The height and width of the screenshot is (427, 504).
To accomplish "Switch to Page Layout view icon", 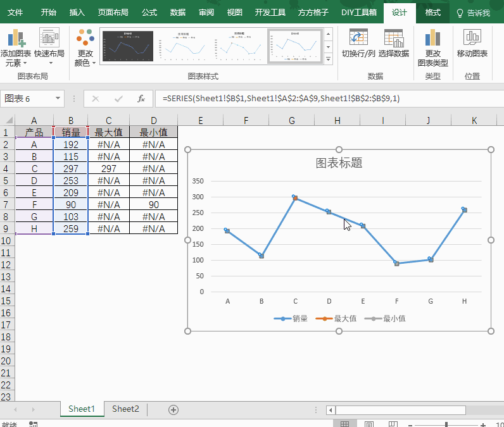I will [x=369, y=424].
